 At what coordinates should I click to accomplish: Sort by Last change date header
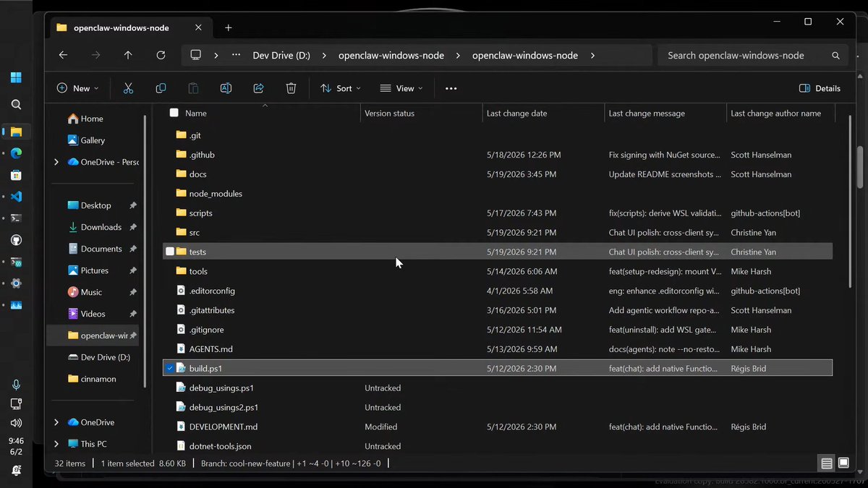point(516,113)
